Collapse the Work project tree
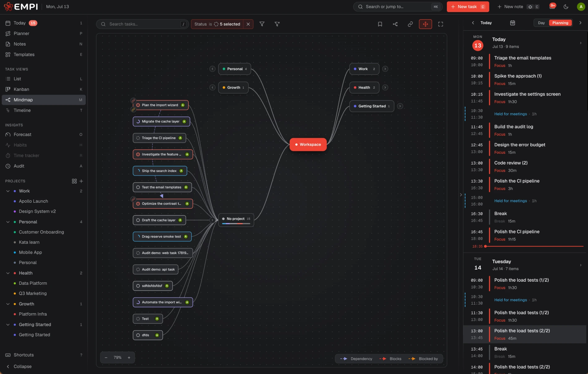 click(x=8, y=191)
